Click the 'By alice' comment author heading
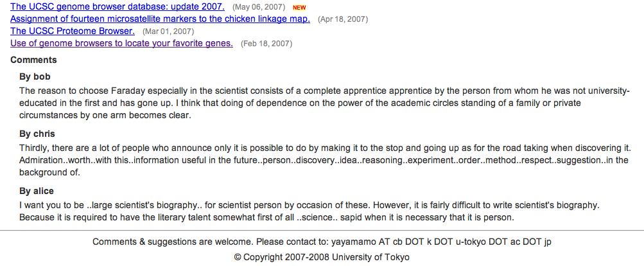Image resolution: width=644 pixels, height=266 pixels. pos(37,191)
